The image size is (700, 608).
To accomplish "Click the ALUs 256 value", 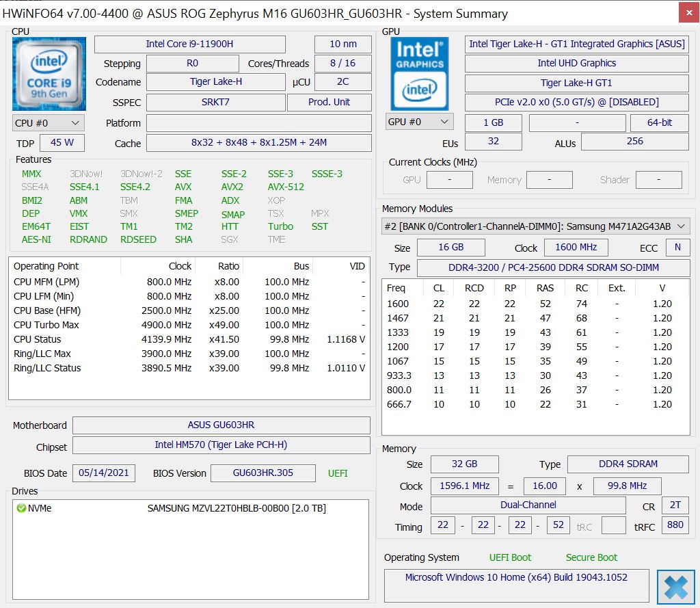I will click(635, 142).
